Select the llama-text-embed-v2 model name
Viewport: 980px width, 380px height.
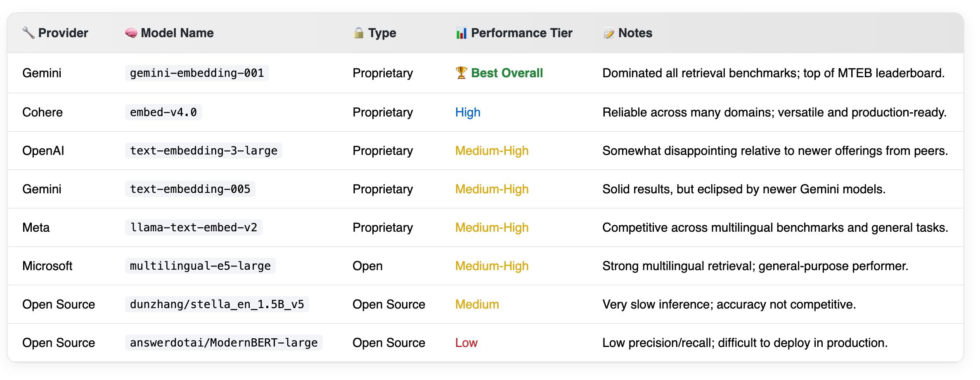[193, 228]
